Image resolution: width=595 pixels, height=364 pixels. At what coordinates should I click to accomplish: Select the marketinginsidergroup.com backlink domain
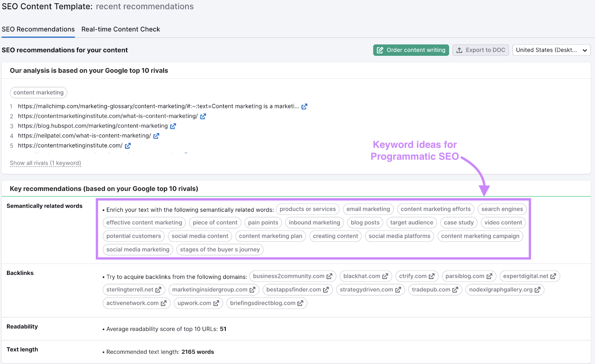[210, 290]
